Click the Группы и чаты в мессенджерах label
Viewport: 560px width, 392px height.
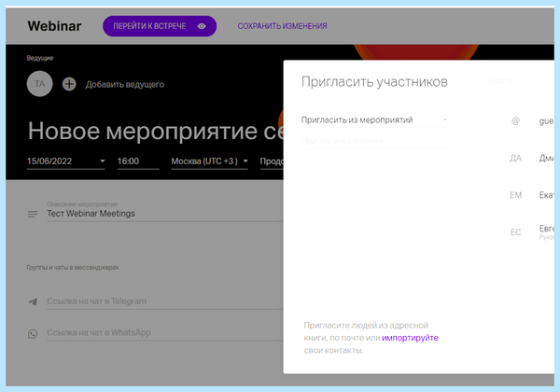pyautogui.click(x=73, y=268)
